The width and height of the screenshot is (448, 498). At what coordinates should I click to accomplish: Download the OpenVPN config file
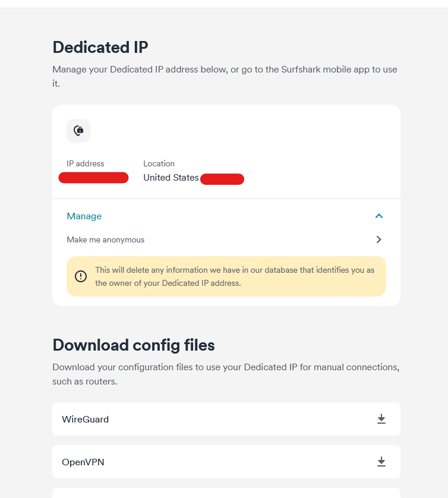pyautogui.click(x=381, y=462)
